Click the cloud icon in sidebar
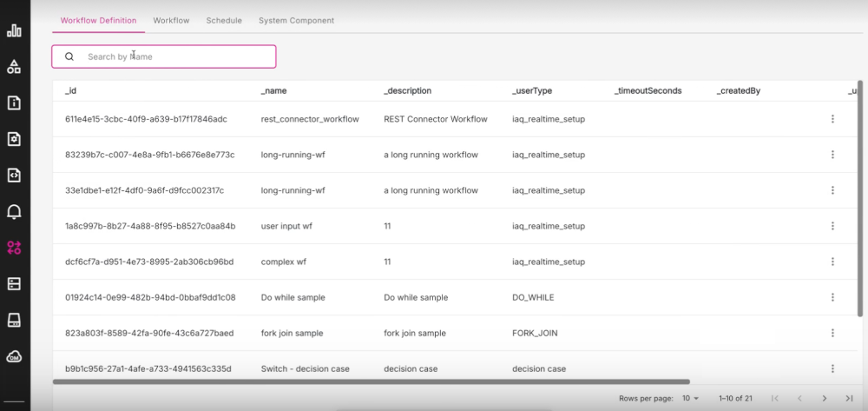868x411 pixels. (14, 356)
